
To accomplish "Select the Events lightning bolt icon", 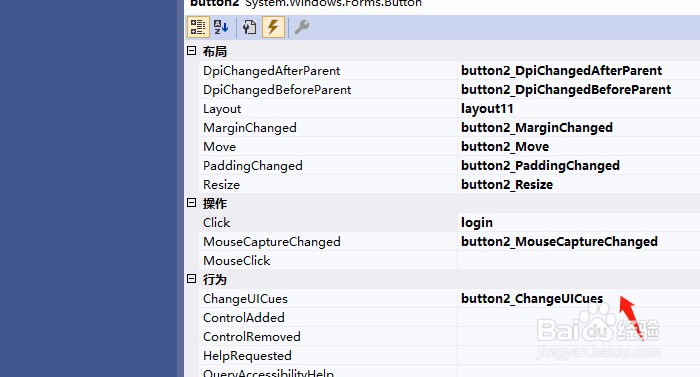I will [x=273, y=27].
